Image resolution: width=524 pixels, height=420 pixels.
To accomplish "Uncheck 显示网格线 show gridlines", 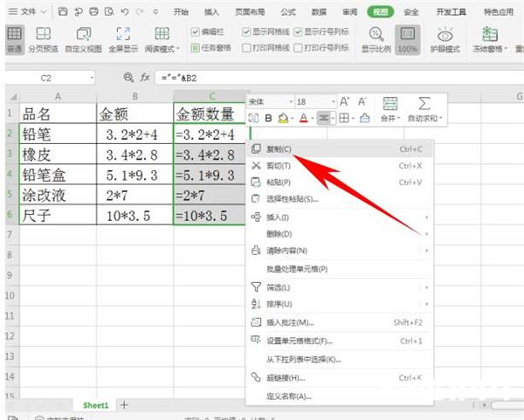I will pos(246,32).
